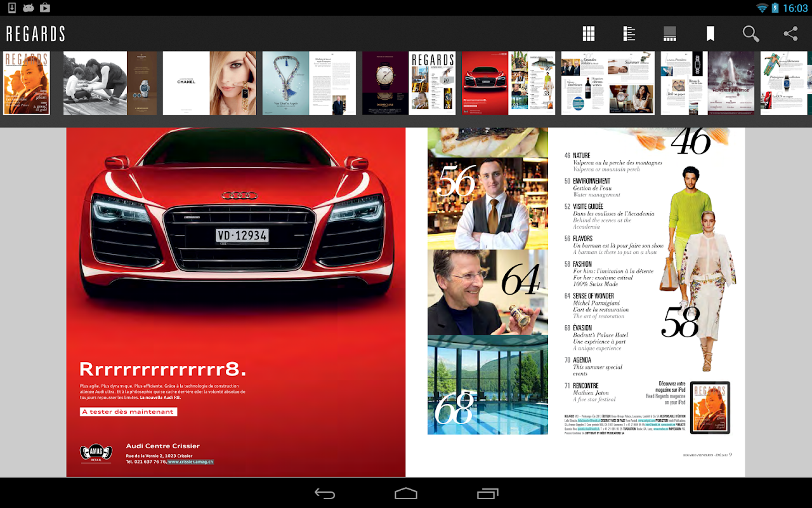Image resolution: width=812 pixels, height=508 pixels.
Task: Open the table of contents list icon
Action: tap(629, 34)
